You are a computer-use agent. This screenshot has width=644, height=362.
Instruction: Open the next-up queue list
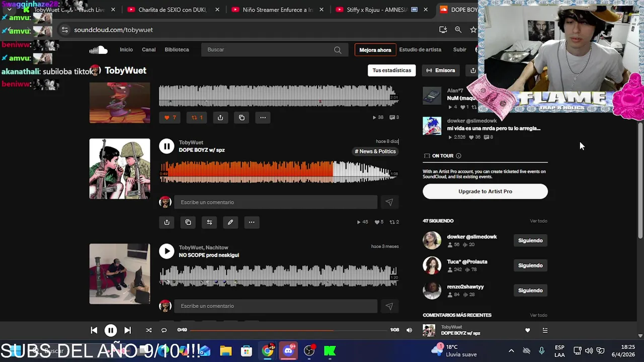click(x=545, y=330)
